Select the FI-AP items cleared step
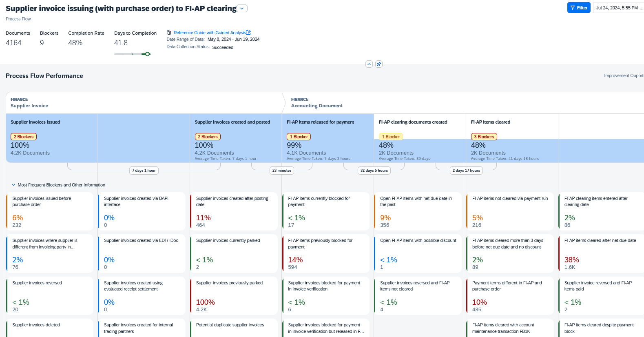Screen dimensions: 644x337 [x=512, y=138]
